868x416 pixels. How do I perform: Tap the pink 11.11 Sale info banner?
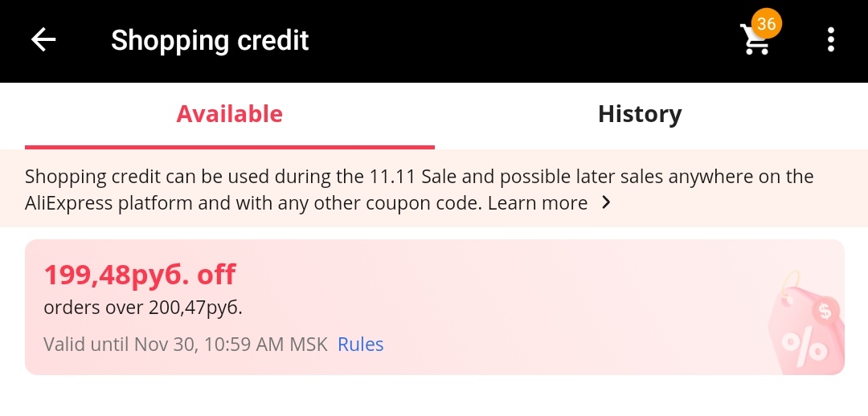[x=434, y=188]
